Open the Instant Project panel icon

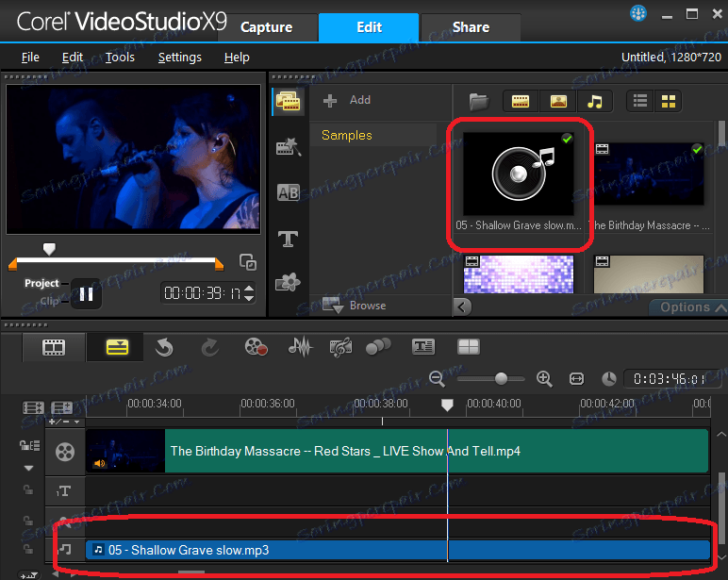(288, 147)
